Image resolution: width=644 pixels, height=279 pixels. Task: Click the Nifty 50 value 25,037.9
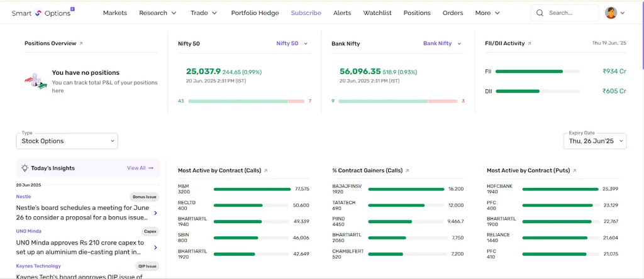(x=203, y=72)
